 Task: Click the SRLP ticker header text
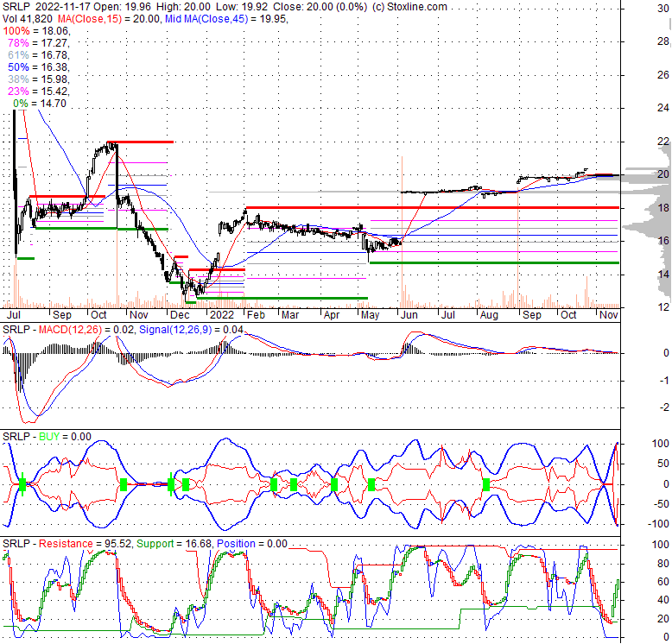tap(16, 7)
